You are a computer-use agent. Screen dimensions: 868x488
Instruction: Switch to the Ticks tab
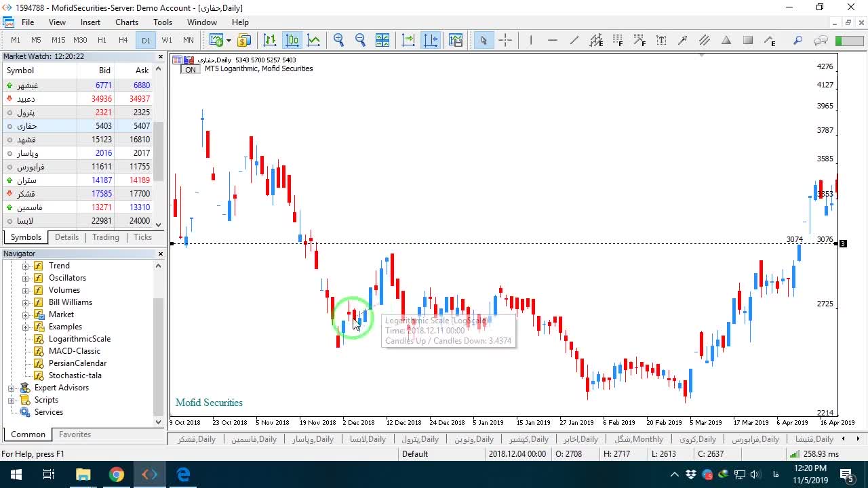[x=142, y=237]
